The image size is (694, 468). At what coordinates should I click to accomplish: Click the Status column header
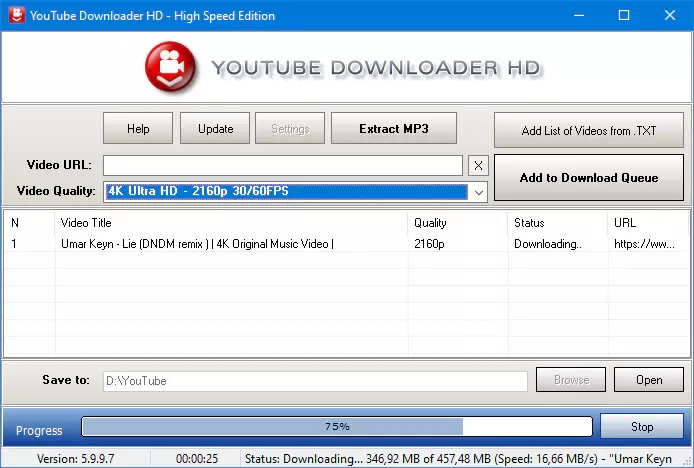555,222
